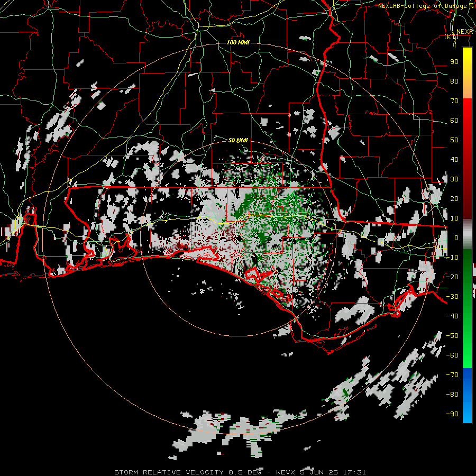Select the positive 90 value on velocity scale

pyautogui.click(x=454, y=62)
